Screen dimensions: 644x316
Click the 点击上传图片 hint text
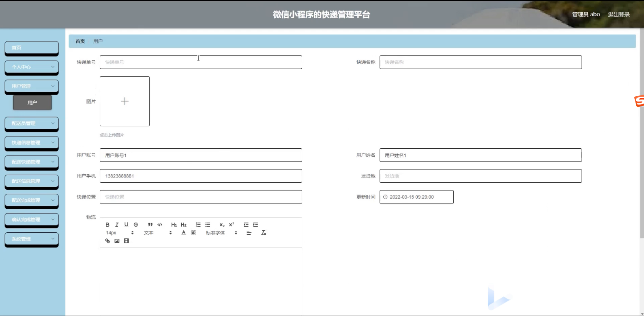click(112, 135)
